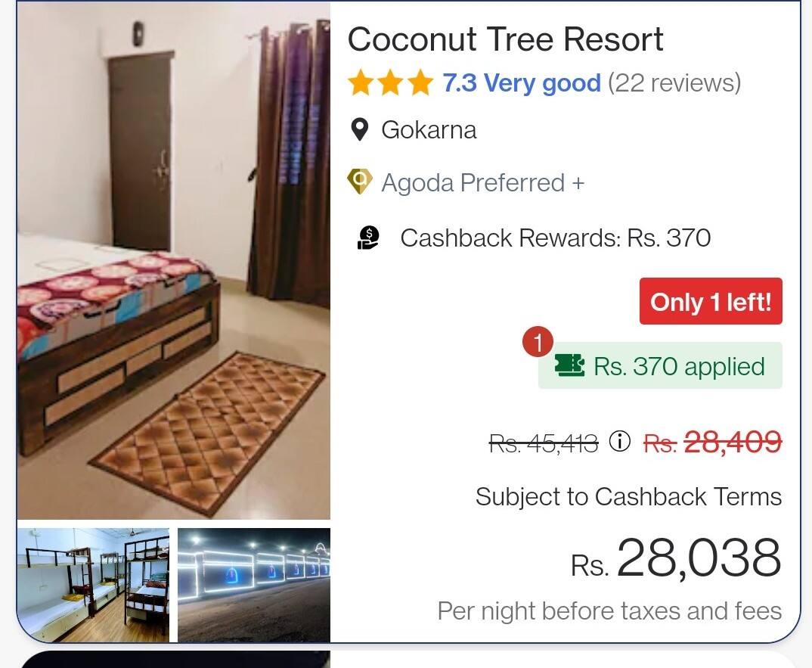This screenshot has height=668, width=812.
Task: Click the Agoda Preferred diamond badge icon
Action: point(359,182)
